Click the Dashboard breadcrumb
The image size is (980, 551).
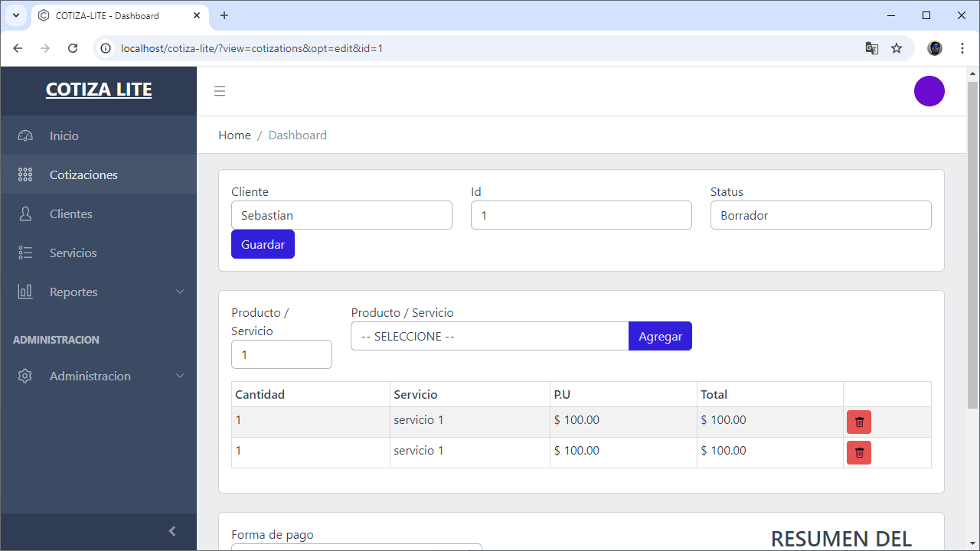(297, 135)
